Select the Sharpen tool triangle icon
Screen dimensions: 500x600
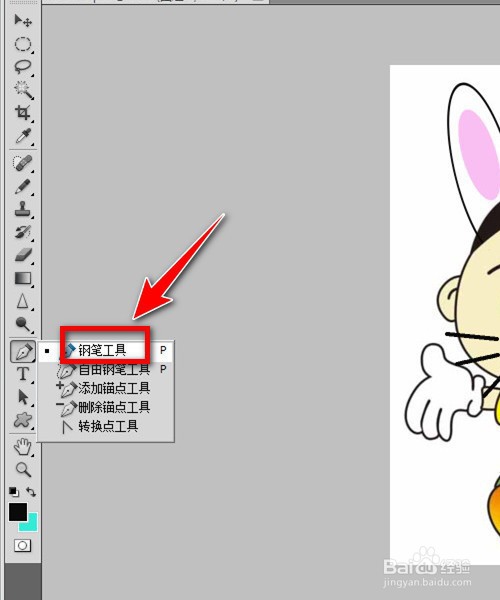pos(23,301)
